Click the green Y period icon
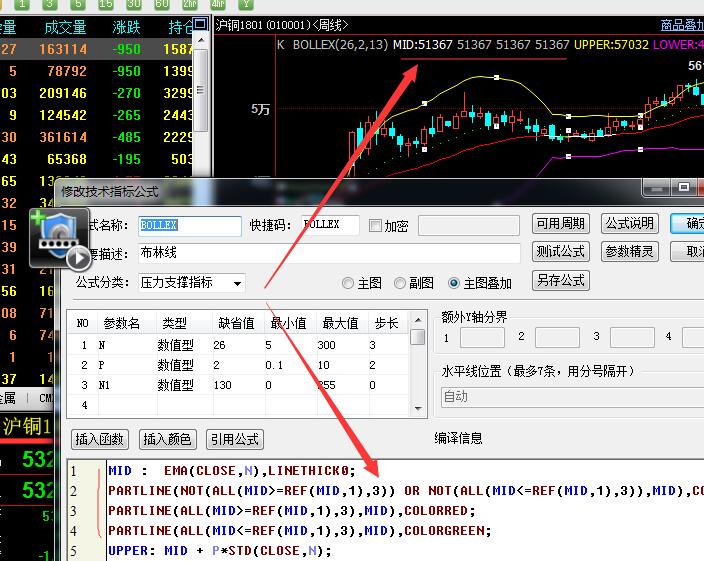This screenshot has height=561, width=704. pyautogui.click(x=245, y=4)
